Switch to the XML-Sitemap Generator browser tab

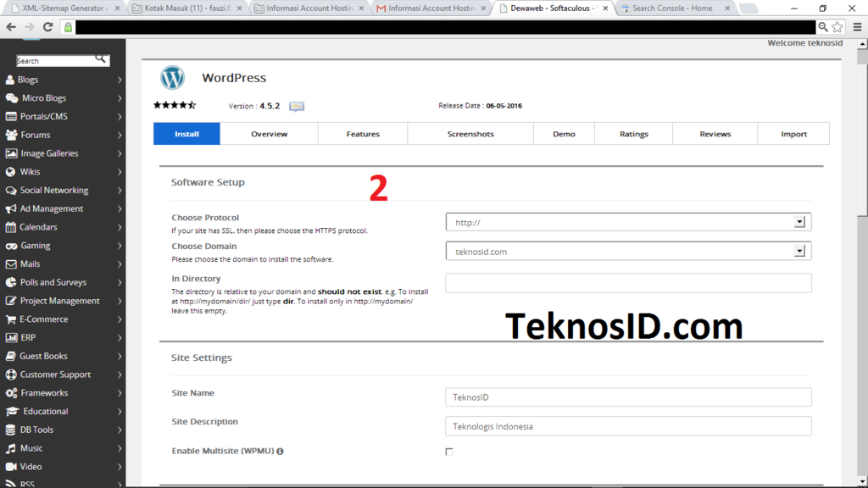tap(65, 8)
